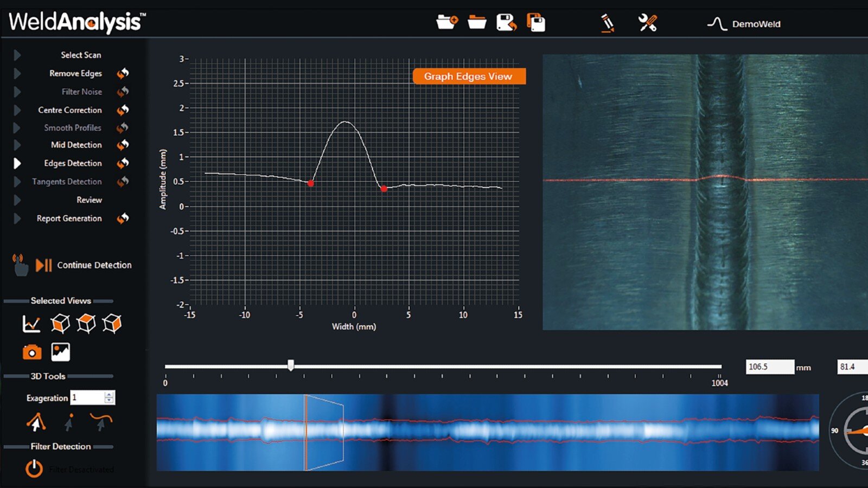868x488 pixels.
Task: Show the picture image view
Action: (60, 352)
